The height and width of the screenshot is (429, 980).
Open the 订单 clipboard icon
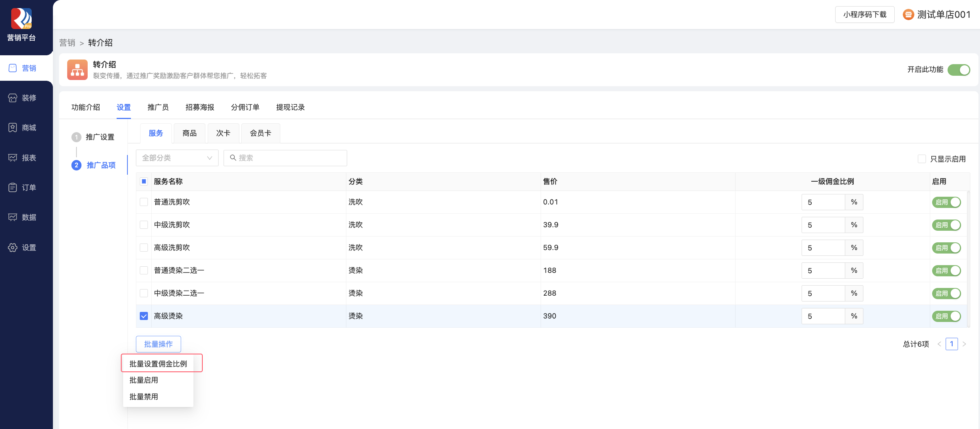[x=13, y=187]
